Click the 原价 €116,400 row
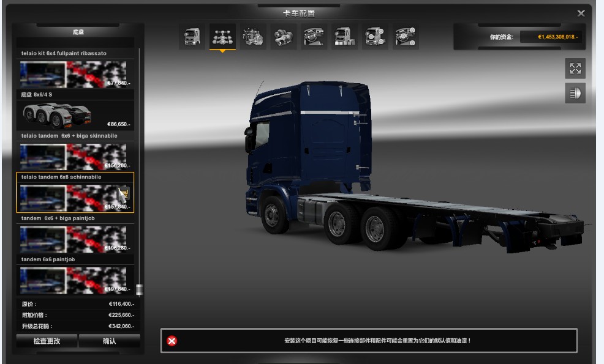The width and height of the screenshot is (604, 364). point(78,304)
